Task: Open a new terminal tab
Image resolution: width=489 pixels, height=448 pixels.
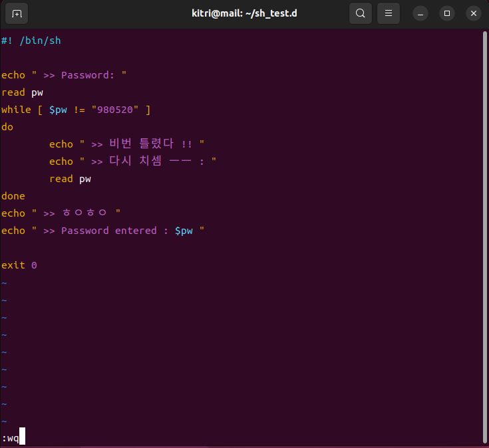Action: [x=17, y=13]
